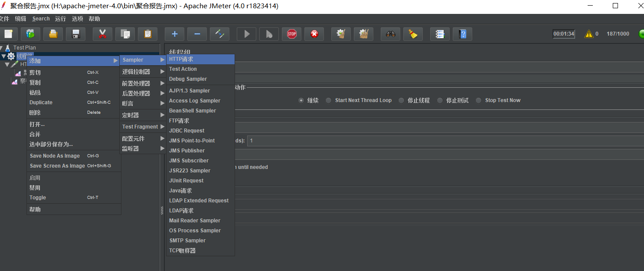The width and height of the screenshot is (644, 271).
Task: Select Test Plan tree row
Action: [x=25, y=48]
